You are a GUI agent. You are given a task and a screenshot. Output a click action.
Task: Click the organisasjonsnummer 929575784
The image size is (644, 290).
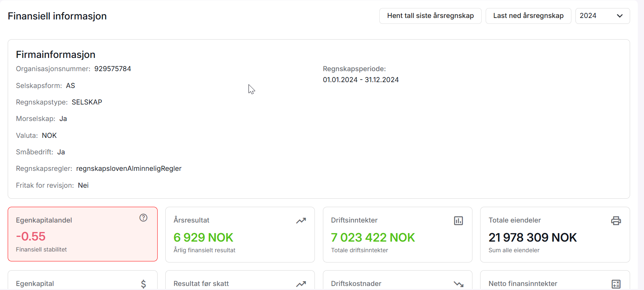point(113,69)
